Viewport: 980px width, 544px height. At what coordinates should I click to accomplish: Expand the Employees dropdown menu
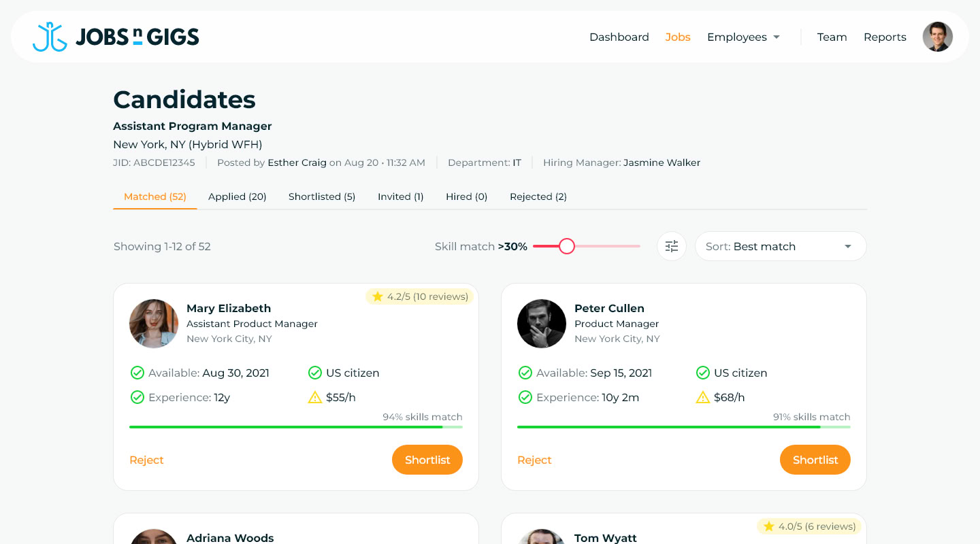(x=743, y=37)
